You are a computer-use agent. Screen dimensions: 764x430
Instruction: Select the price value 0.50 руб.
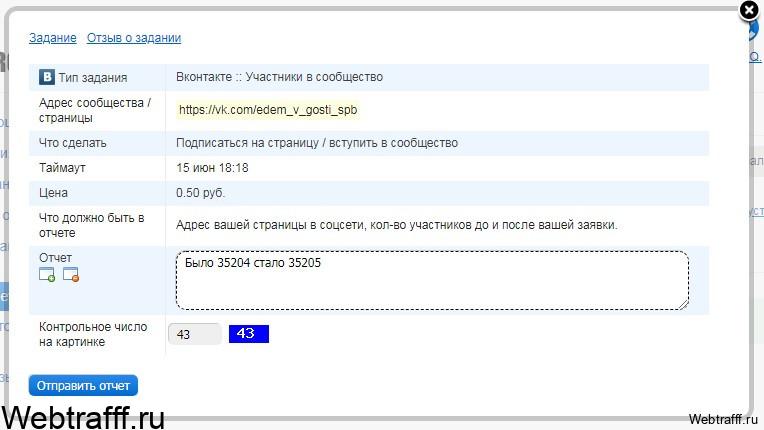point(200,193)
